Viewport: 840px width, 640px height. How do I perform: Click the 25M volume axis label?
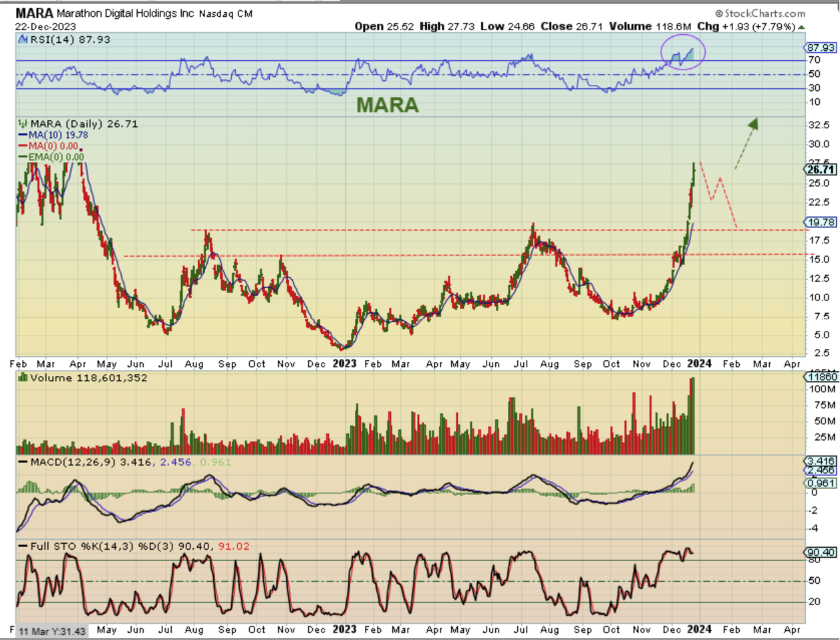coord(825,437)
